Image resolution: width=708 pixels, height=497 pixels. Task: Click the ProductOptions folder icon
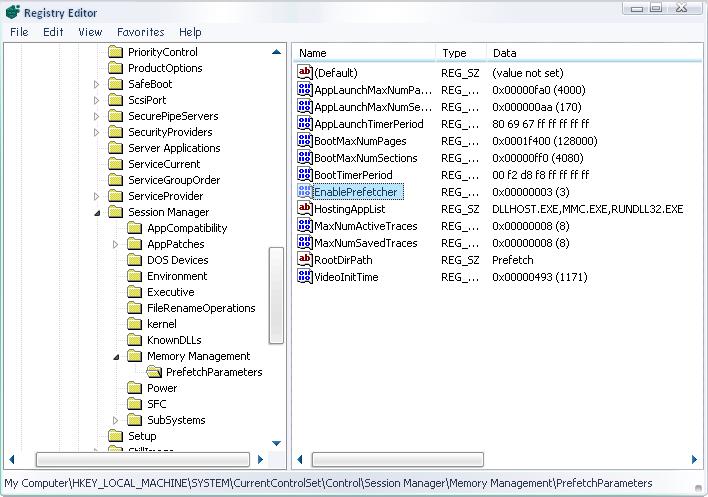[116, 68]
